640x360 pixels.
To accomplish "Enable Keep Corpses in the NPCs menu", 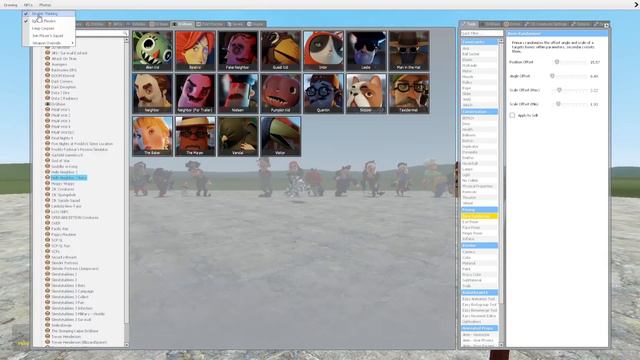I will click(x=49, y=29).
